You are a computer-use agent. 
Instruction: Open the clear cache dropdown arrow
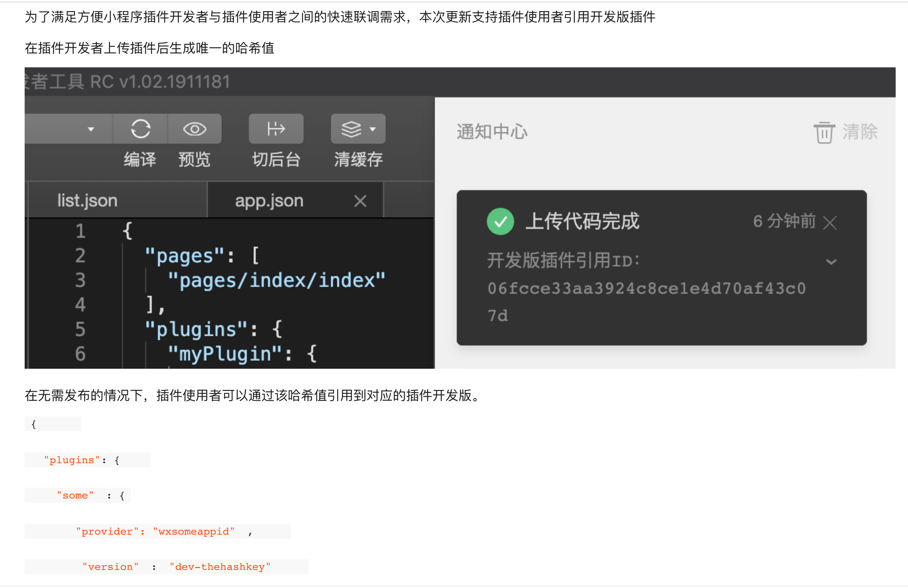pyautogui.click(x=373, y=129)
